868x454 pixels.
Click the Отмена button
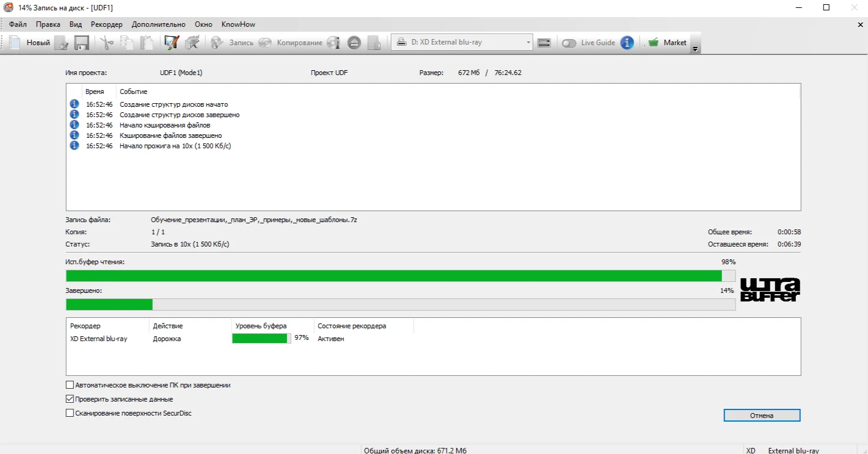coord(762,416)
